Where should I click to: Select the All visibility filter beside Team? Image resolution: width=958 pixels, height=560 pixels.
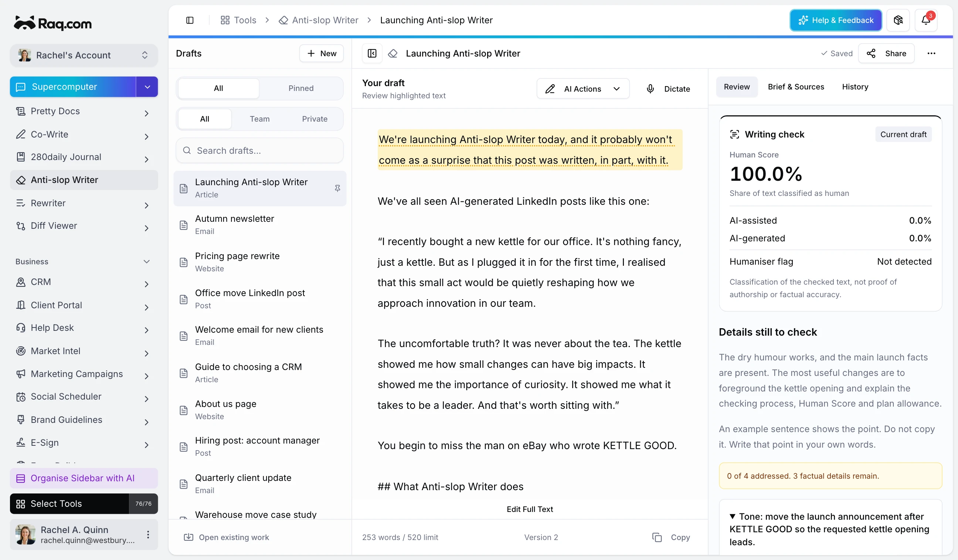coord(204,119)
